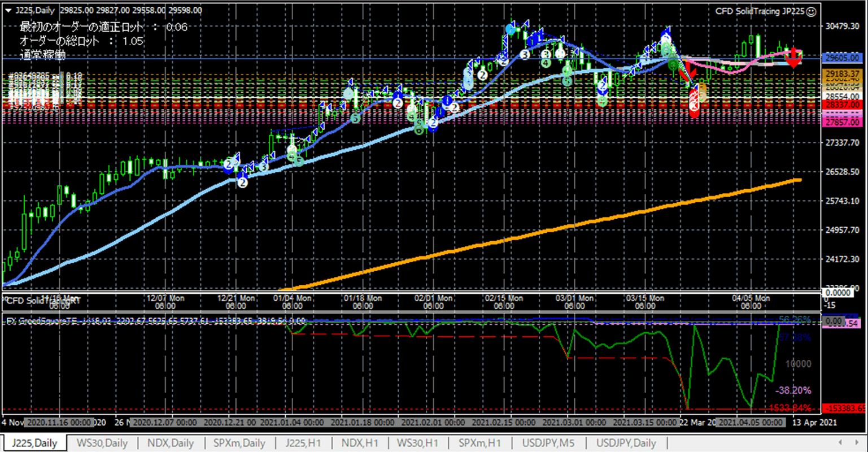
Task: Switch to SPXm,Daily tab
Action: click(x=239, y=443)
